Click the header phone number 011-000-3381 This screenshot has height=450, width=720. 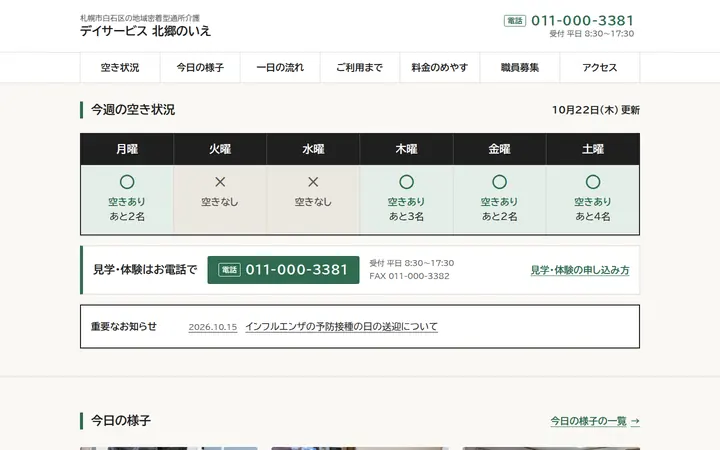[x=582, y=21]
